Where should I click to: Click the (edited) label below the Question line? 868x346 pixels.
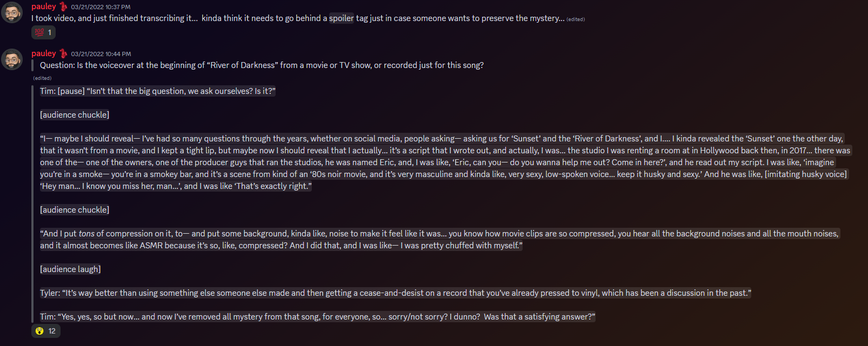pos(42,78)
